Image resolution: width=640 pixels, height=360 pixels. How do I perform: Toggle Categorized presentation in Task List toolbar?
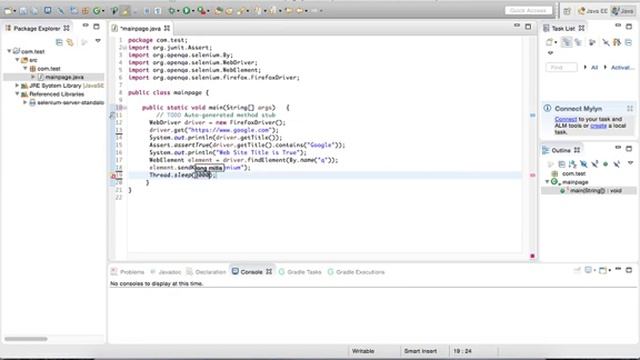[x=566, y=42]
